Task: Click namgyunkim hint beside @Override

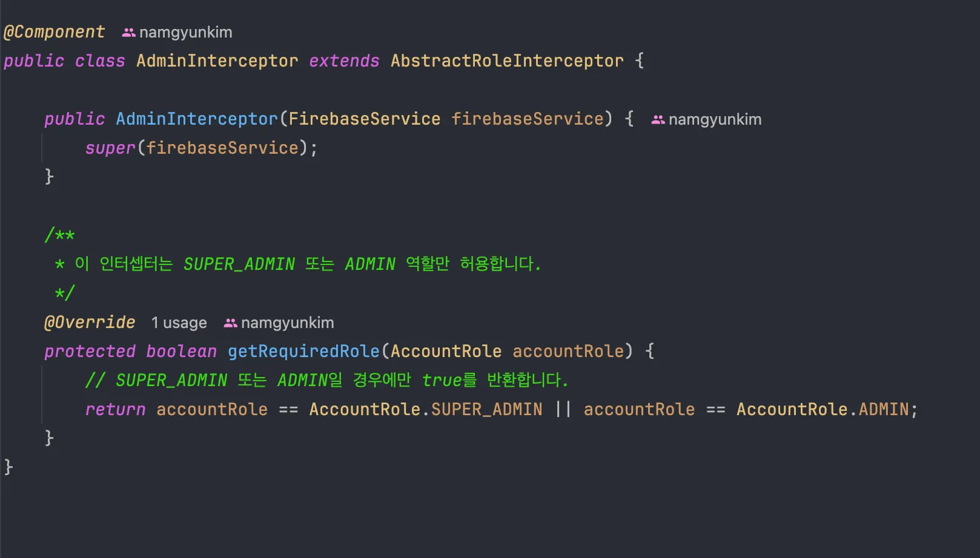Action: [x=287, y=323]
